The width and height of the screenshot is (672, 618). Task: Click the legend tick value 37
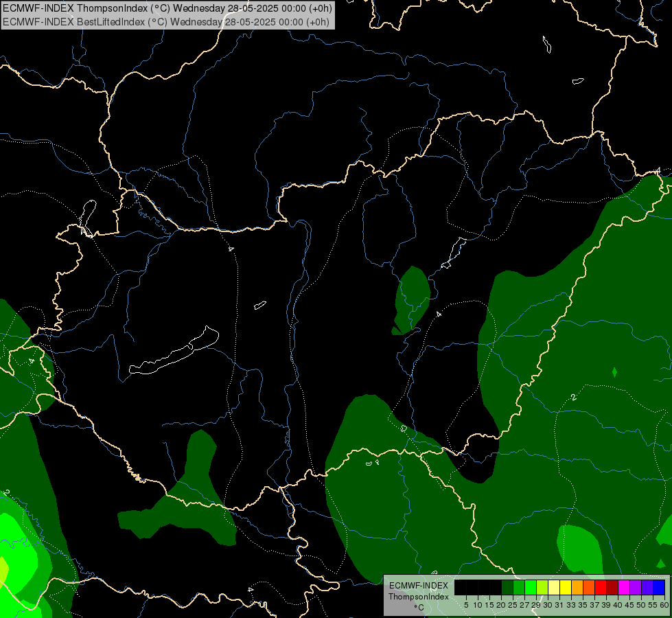[594, 605]
